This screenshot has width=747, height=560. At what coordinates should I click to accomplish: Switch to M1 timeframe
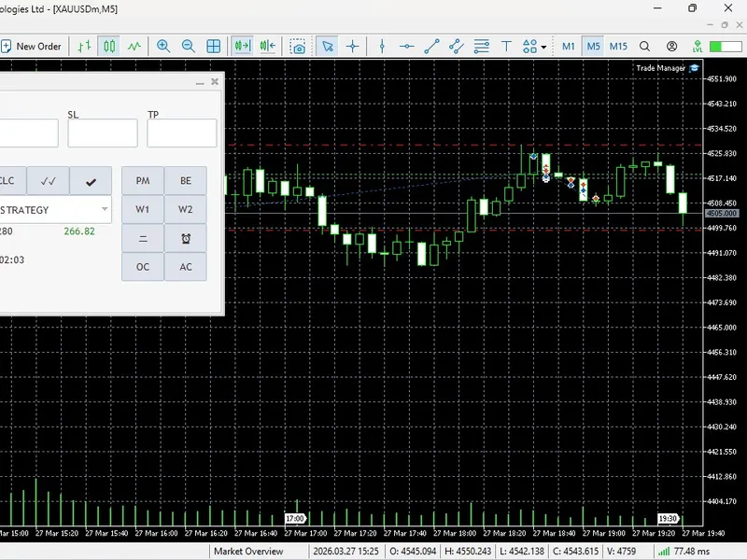569,46
